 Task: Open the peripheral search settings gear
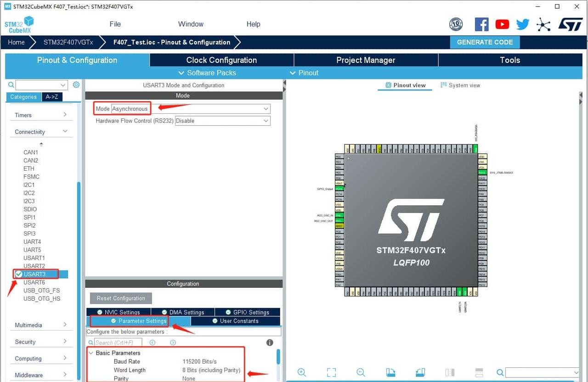[x=76, y=84]
